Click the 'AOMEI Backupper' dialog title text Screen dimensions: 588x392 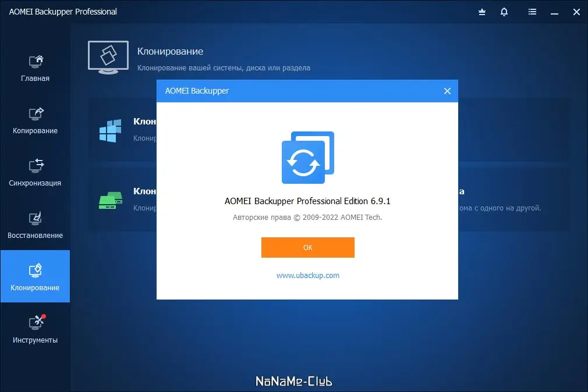coord(197,91)
